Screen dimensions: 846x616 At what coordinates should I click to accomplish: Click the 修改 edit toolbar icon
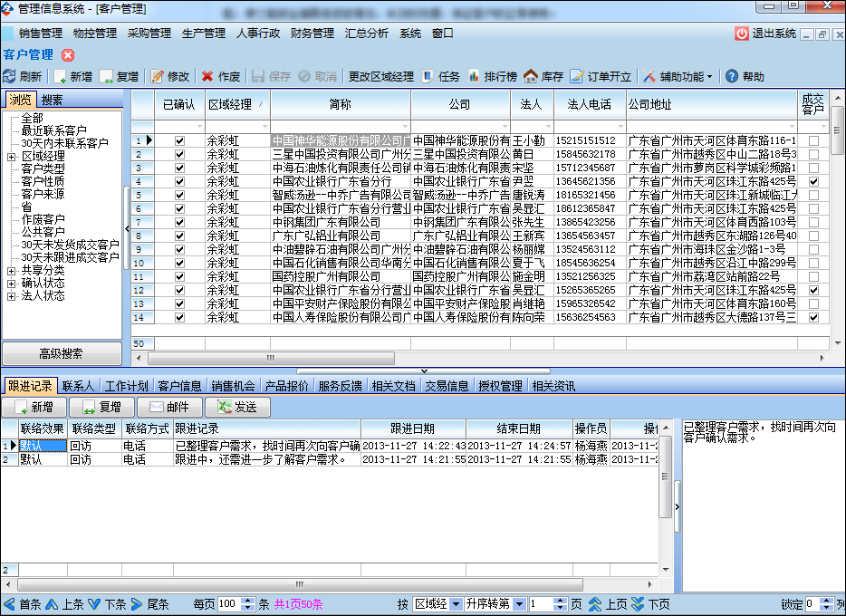[158, 77]
